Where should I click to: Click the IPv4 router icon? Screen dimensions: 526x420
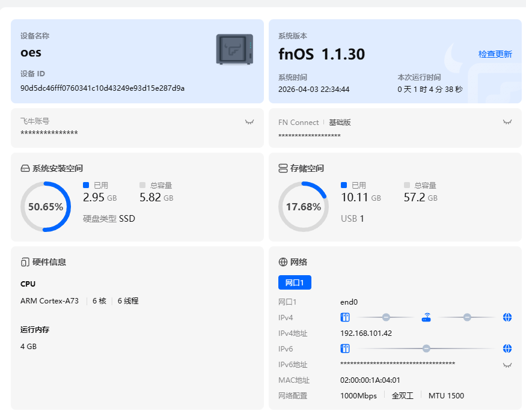(x=426, y=317)
